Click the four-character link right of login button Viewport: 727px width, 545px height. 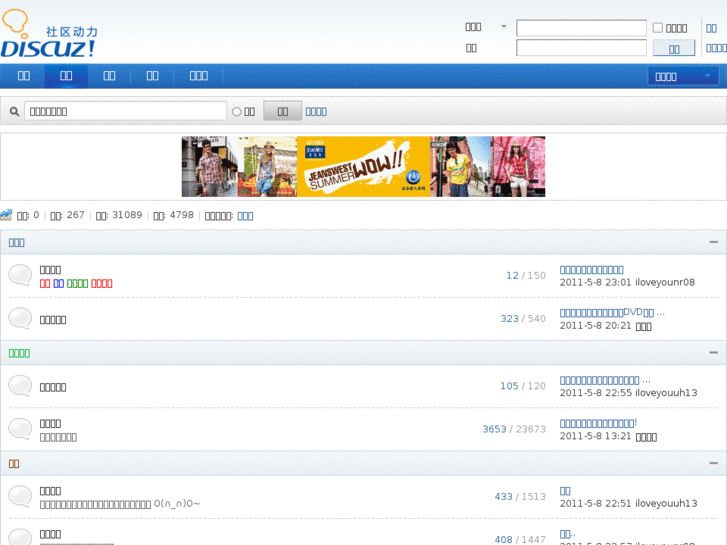tap(716, 48)
